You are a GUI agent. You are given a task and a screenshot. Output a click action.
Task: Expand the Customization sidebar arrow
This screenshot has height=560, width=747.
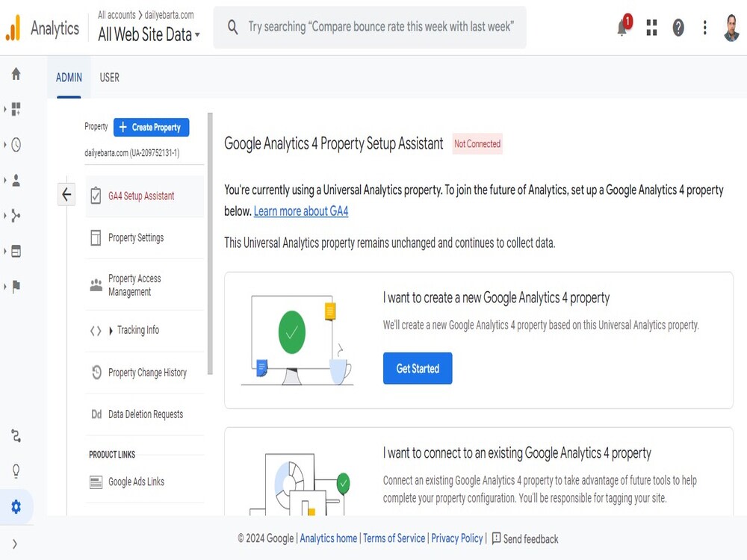(4, 109)
